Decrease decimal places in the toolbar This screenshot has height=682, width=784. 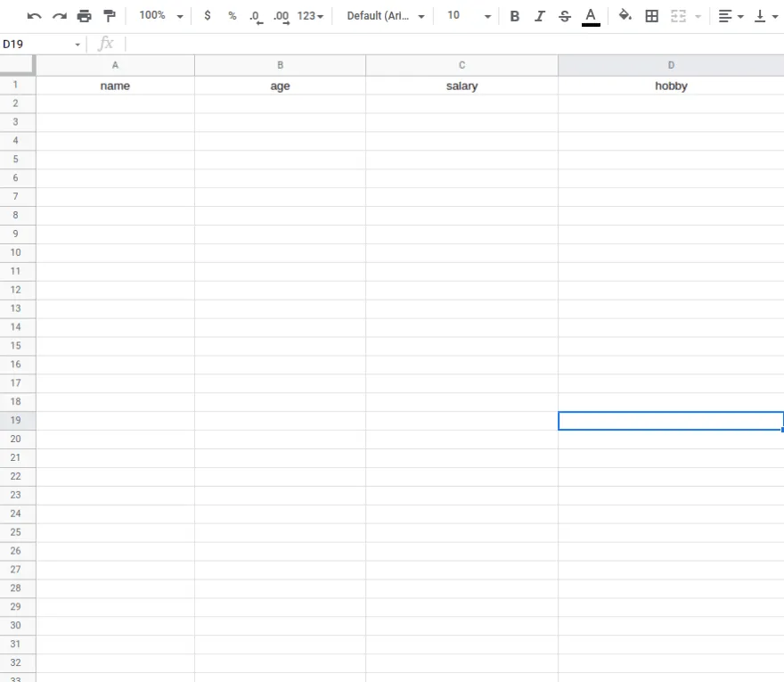click(x=257, y=16)
